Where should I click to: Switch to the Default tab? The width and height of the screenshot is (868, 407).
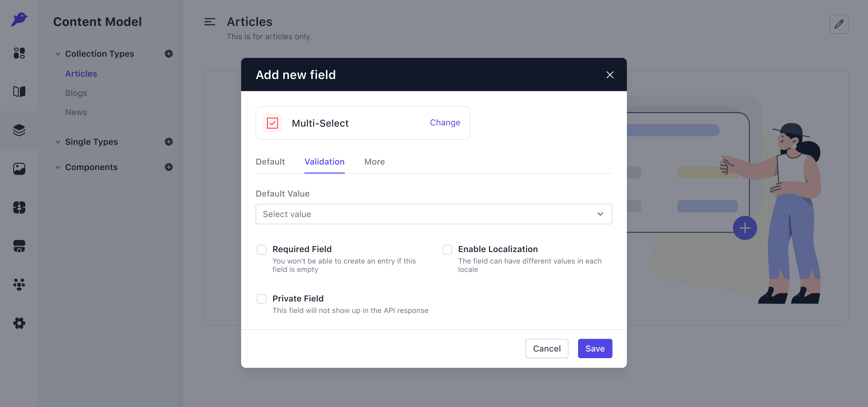[270, 162]
